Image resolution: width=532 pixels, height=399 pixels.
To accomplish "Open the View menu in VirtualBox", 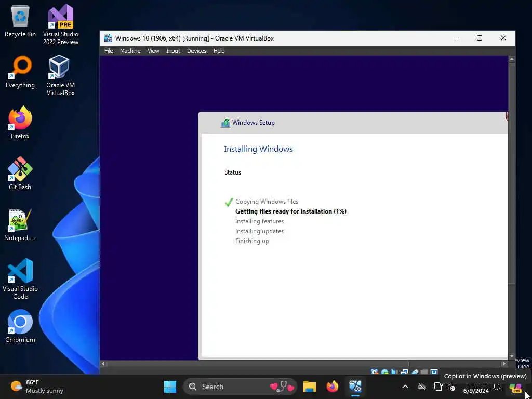I will (153, 51).
